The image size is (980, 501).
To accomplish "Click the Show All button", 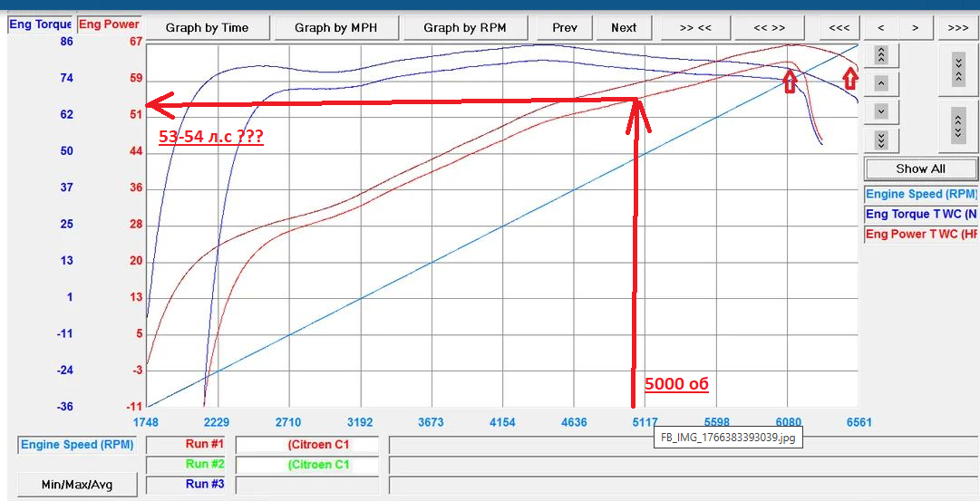I will point(920,169).
